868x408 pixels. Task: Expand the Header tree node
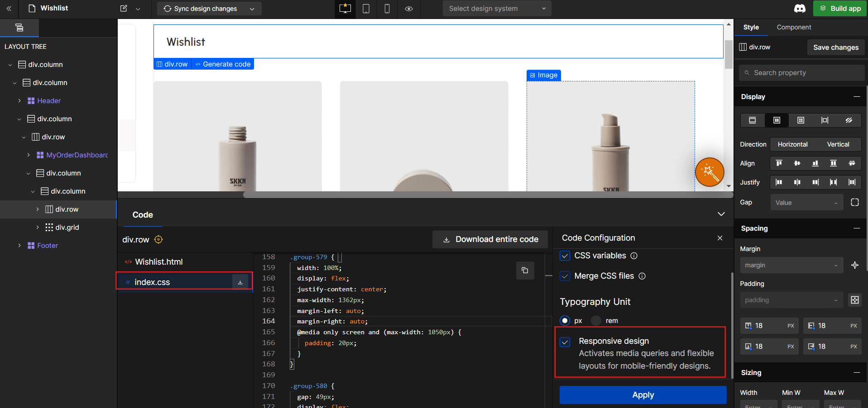[x=19, y=101]
